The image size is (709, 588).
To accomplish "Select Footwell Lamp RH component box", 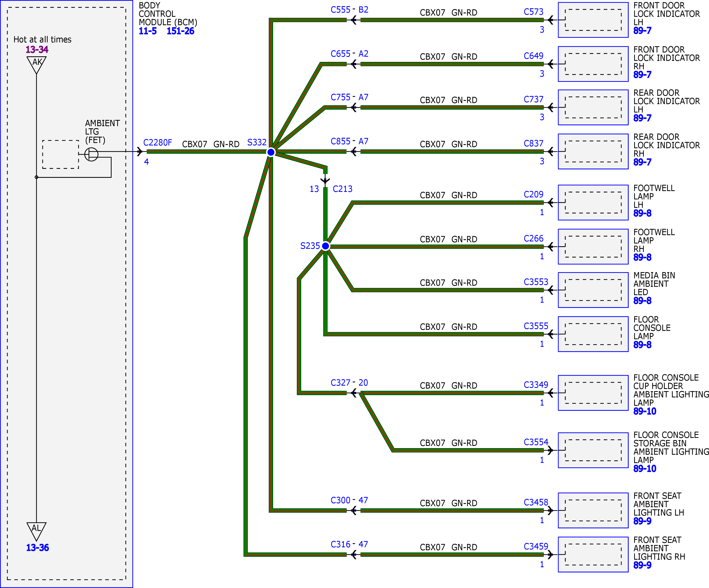I will tap(593, 246).
